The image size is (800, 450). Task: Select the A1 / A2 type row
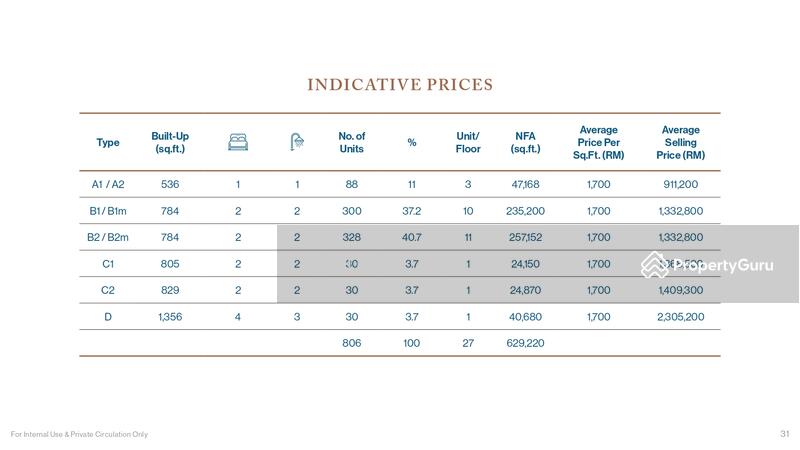(x=108, y=185)
